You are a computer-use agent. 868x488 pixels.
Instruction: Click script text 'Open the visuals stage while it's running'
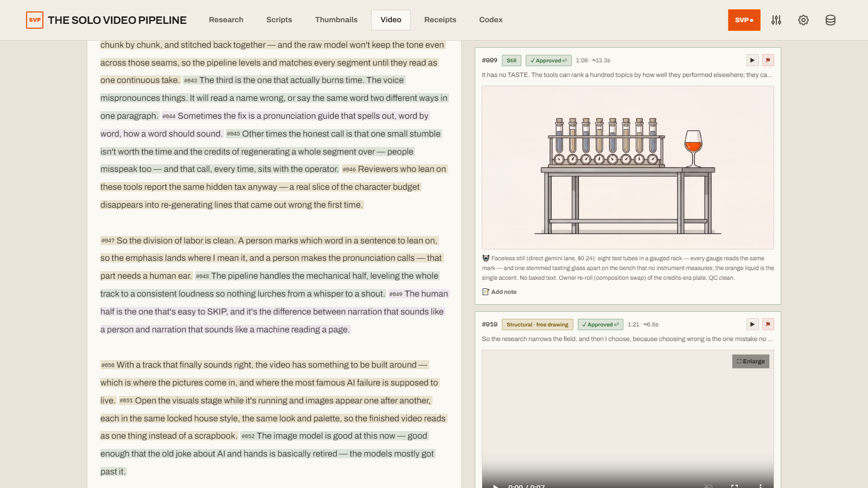point(210,400)
